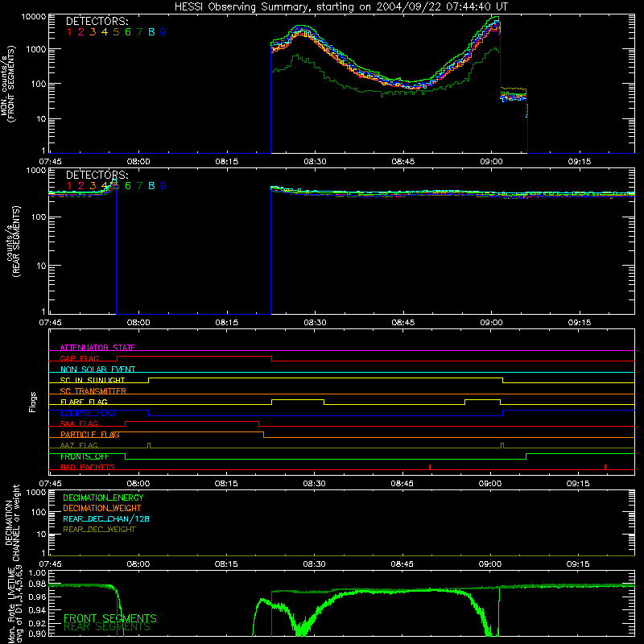
Task: Click the SAA_FLAG label
Action: coord(79,423)
